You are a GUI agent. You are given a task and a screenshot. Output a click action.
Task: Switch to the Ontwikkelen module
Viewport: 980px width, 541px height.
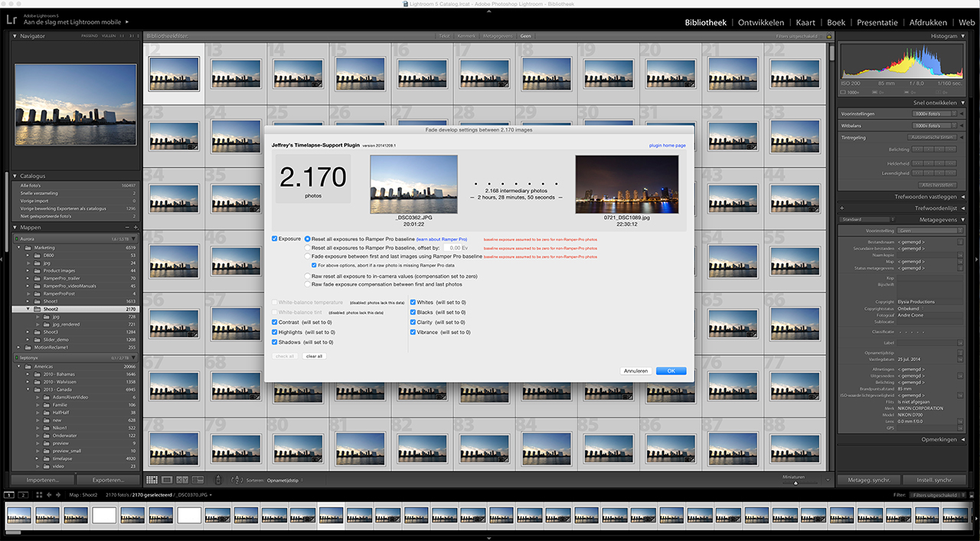pyautogui.click(x=763, y=22)
